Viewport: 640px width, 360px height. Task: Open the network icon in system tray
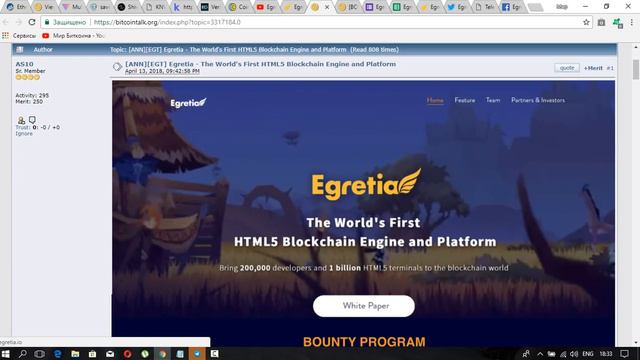click(x=563, y=354)
